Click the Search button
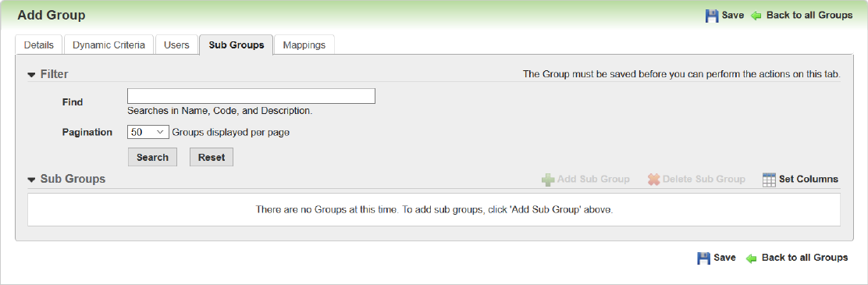 click(x=152, y=157)
